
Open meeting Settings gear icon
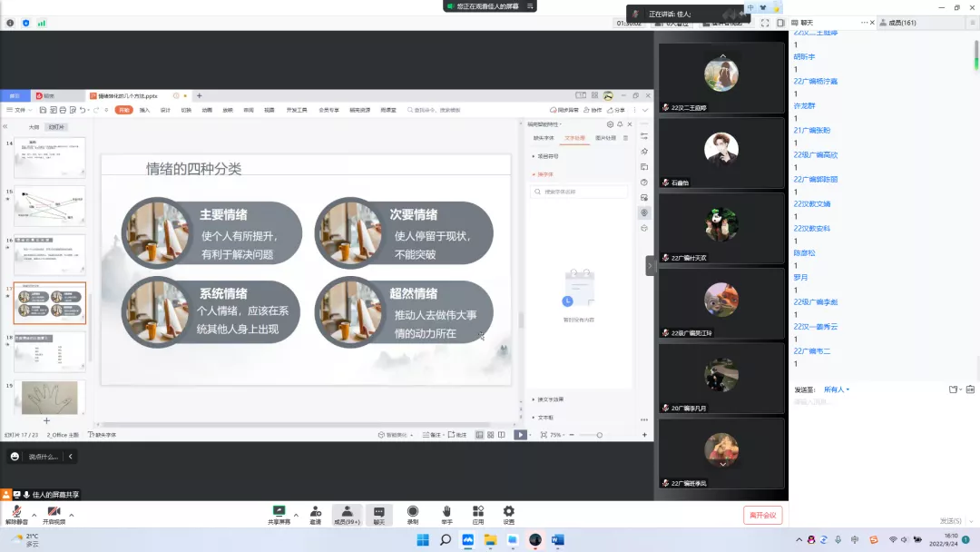[x=508, y=513]
